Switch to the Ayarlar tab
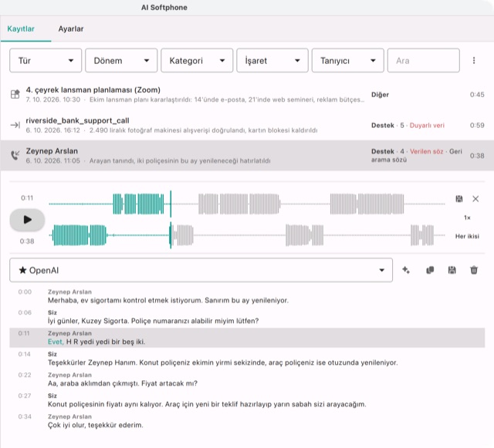Image resolution: width=494 pixels, height=448 pixels. pyautogui.click(x=71, y=29)
